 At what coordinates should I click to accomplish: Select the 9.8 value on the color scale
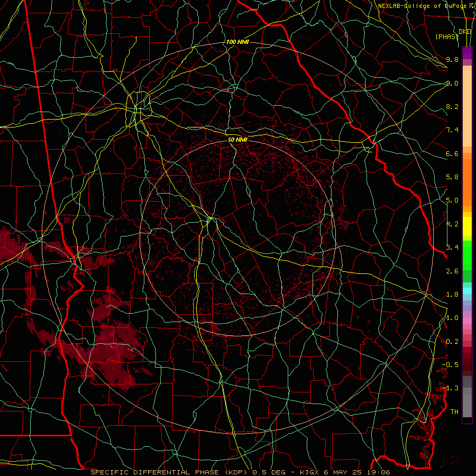[x=452, y=59]
